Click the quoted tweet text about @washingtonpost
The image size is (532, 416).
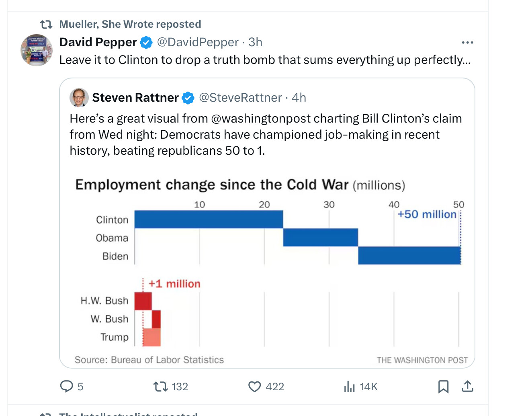pyautogui.click(x=265, y=135)
